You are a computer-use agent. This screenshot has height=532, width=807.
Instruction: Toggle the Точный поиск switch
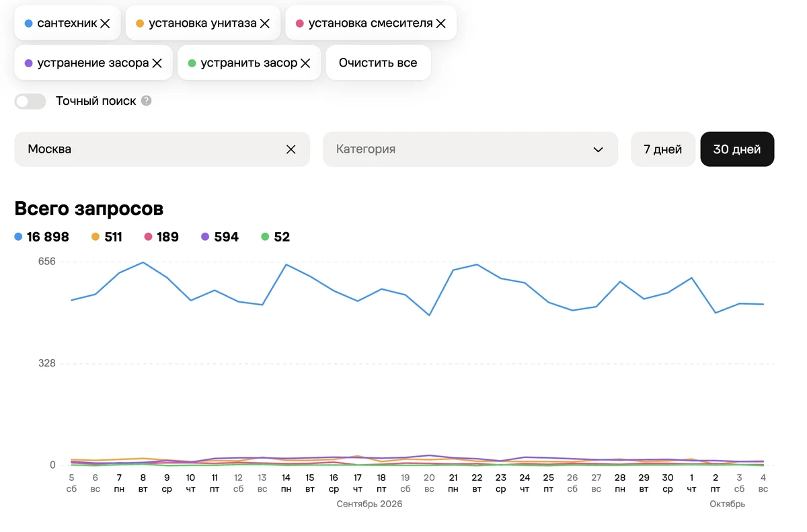[x=30, y=102]
